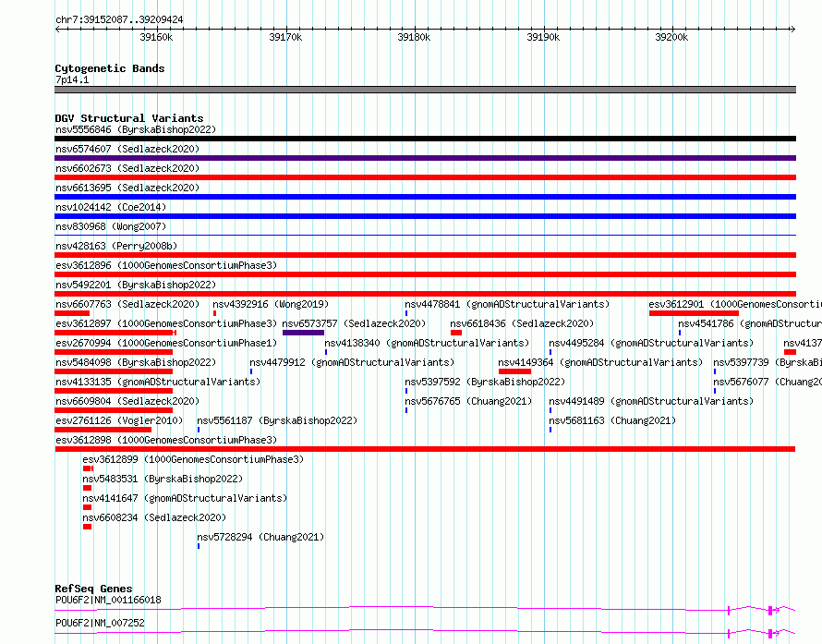Click nsv5728294 (Chuang2021) label
Image resolution: width=822 pixels, height=644 pixels.
click(260, 537)
